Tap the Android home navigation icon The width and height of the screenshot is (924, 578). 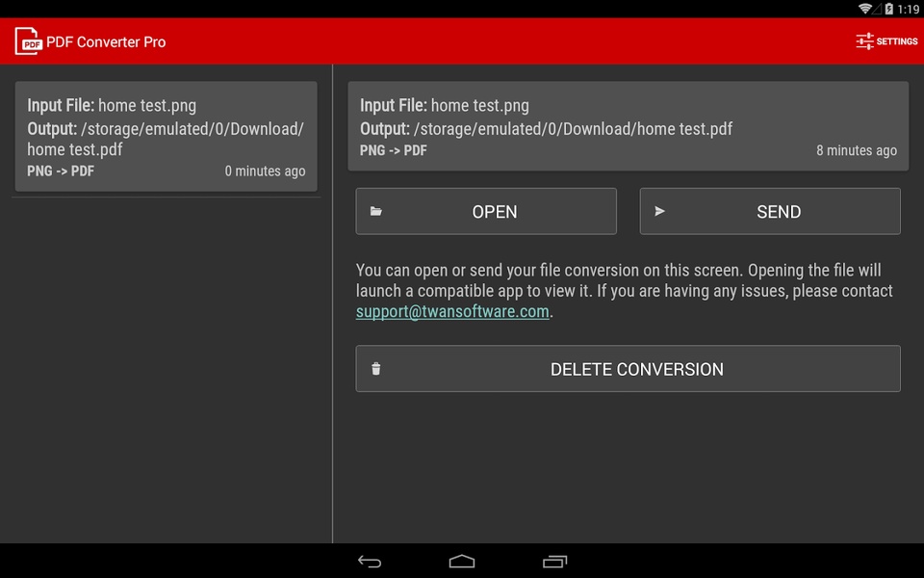click(461, 562)
